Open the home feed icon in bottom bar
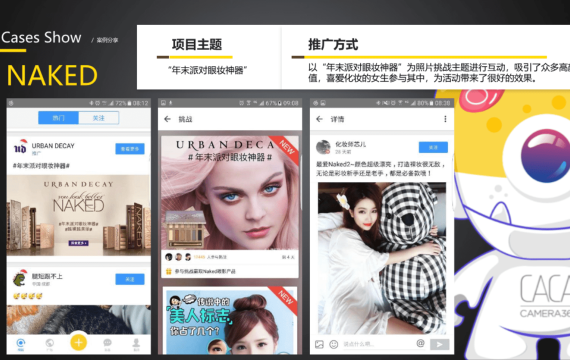Screen dimensions: 570x360 click(x=21, y=344)
